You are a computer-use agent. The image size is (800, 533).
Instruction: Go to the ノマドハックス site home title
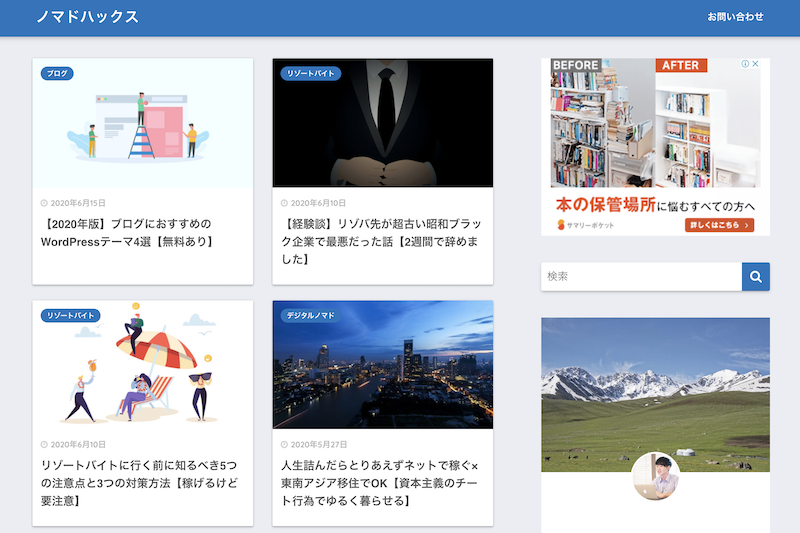coord(87,17)
